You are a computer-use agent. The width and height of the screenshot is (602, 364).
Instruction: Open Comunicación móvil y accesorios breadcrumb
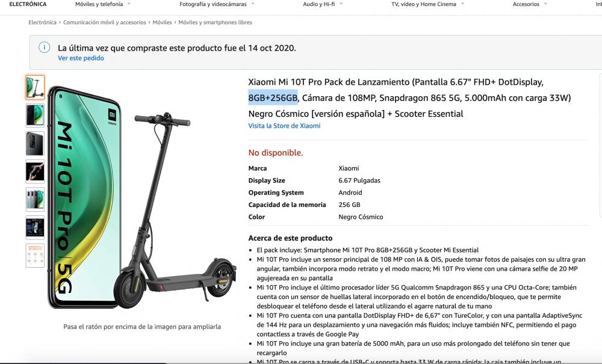[x=104, y=22]
